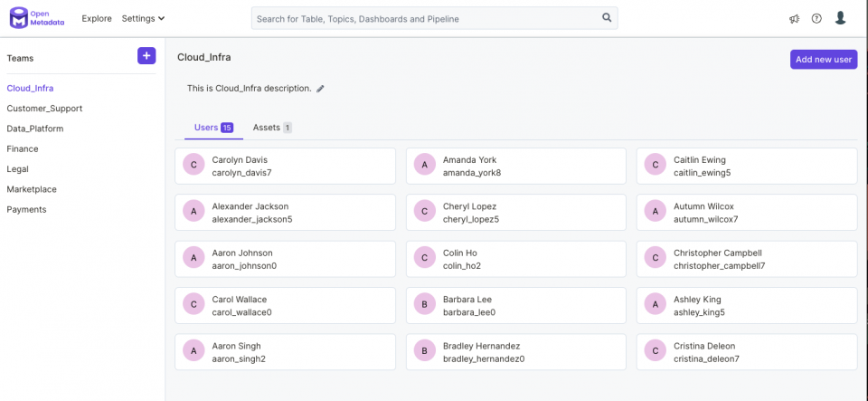Edit Cloud_Infra description with pencil icon

tap(320, 89)
